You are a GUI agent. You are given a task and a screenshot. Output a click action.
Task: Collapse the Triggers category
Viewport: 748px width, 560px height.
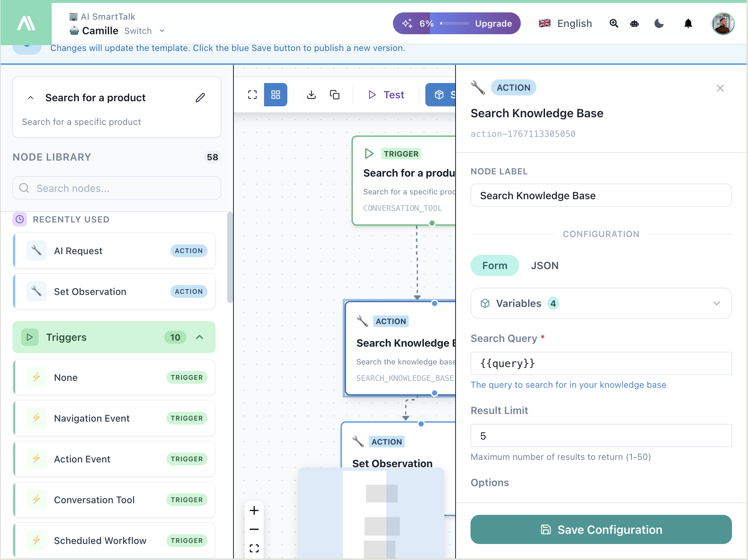pyautogui.click(x=200, y=337)
